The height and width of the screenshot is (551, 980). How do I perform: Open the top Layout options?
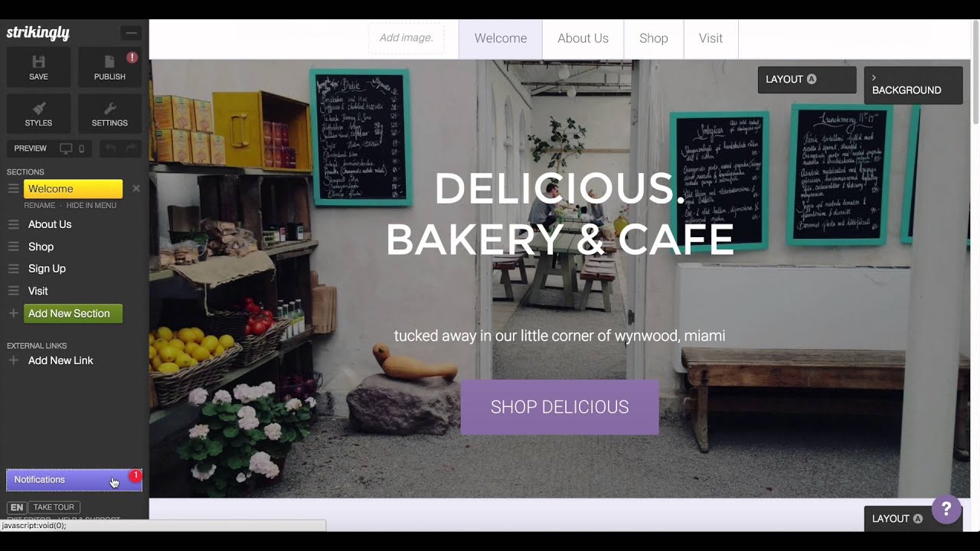click(x=807, y=80)
